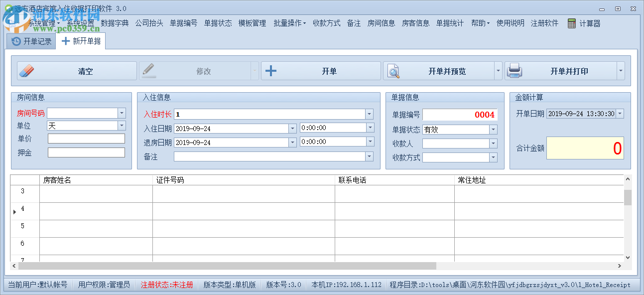Click the 开单 button
Image resolution: width=644 pixels, height=295 pixels.
(321, 71)
